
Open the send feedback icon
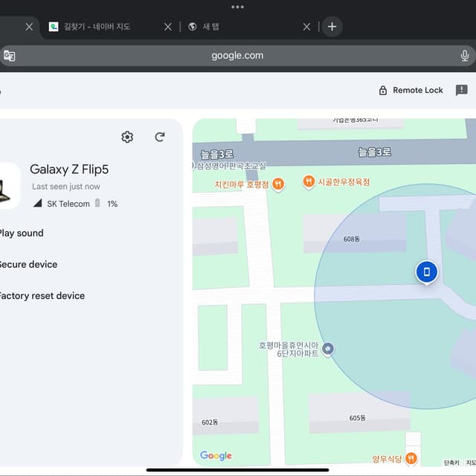[x=461, y=90]
